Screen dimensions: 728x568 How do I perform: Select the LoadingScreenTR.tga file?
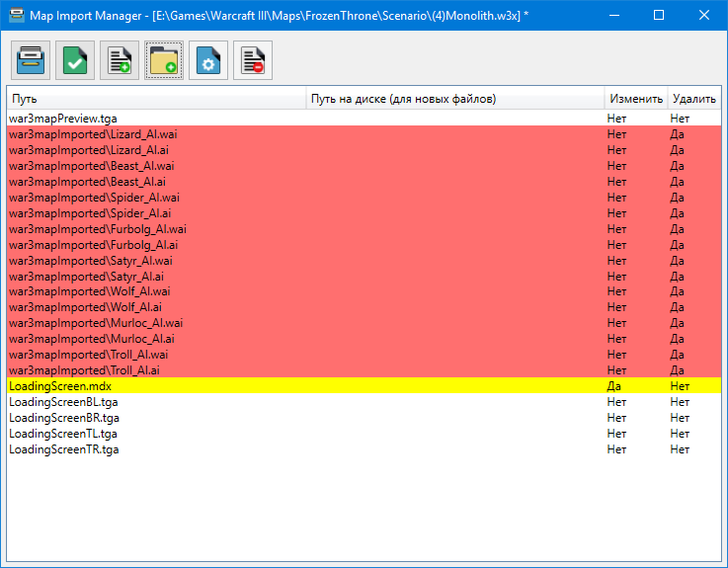(x=364, y=449)
